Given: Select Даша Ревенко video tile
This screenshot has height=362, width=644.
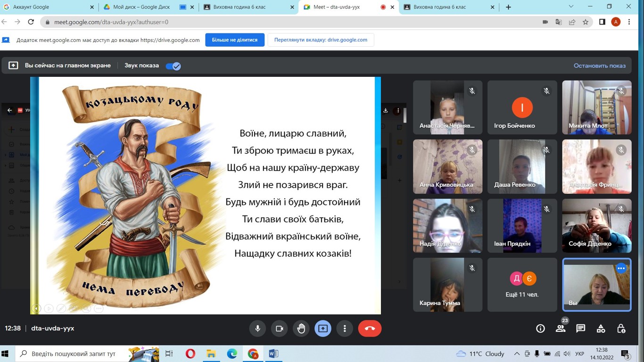Looking at the screenshot, I should 522,166.
